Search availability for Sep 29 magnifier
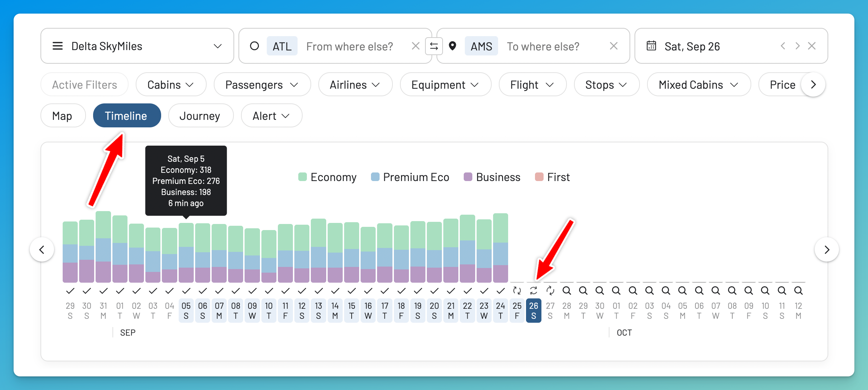Image resolution: width=868 pixels, height=390 pixels. tap(583, 291)
